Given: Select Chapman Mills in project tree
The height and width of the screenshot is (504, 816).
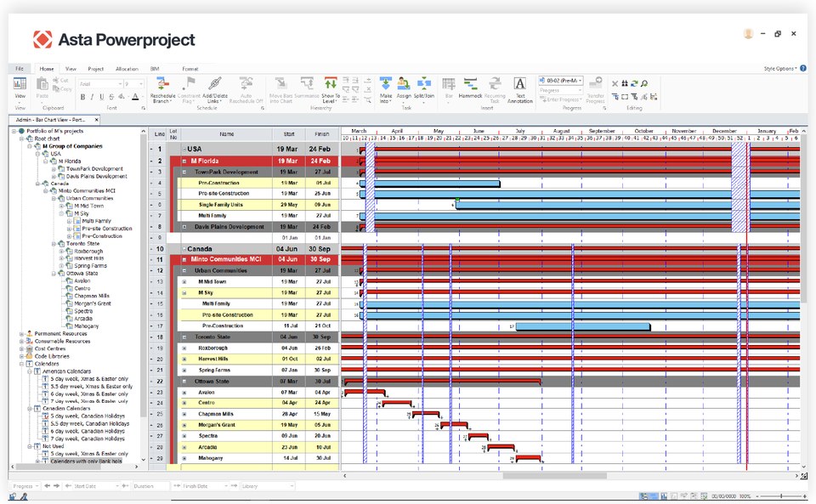Looking at the screenshot, I should [92, 296].
